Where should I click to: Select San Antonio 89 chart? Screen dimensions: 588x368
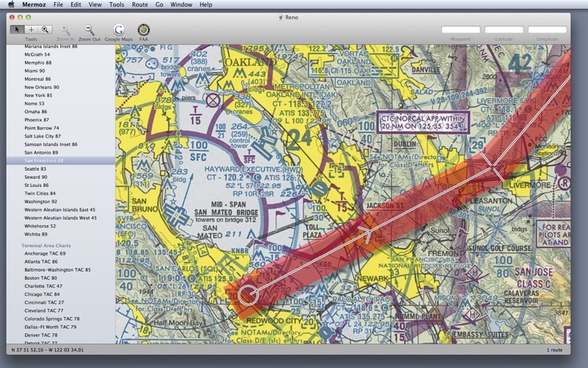pos(41,152)
